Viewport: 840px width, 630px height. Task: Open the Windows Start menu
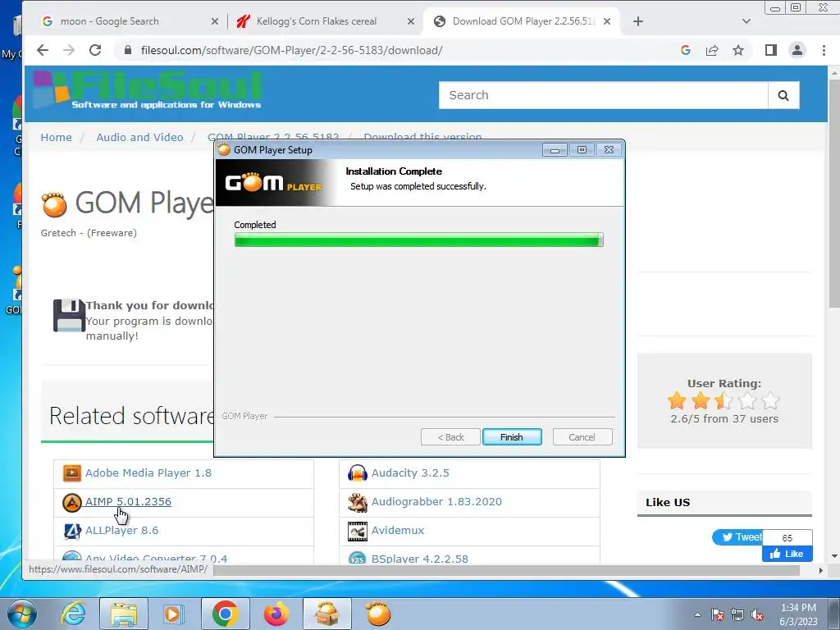[21, 614]
